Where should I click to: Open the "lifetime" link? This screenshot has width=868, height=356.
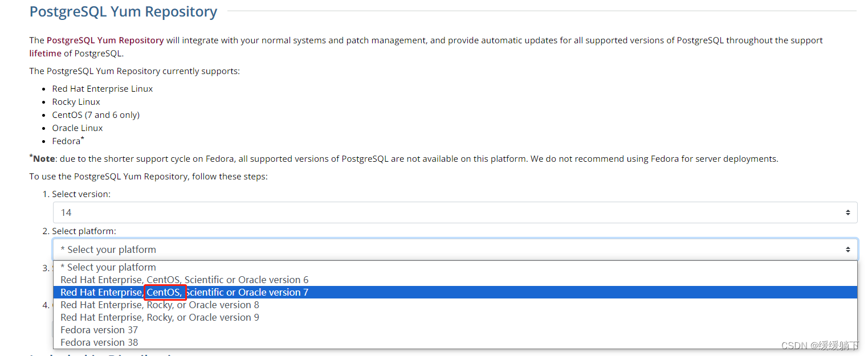pos(46,54)
